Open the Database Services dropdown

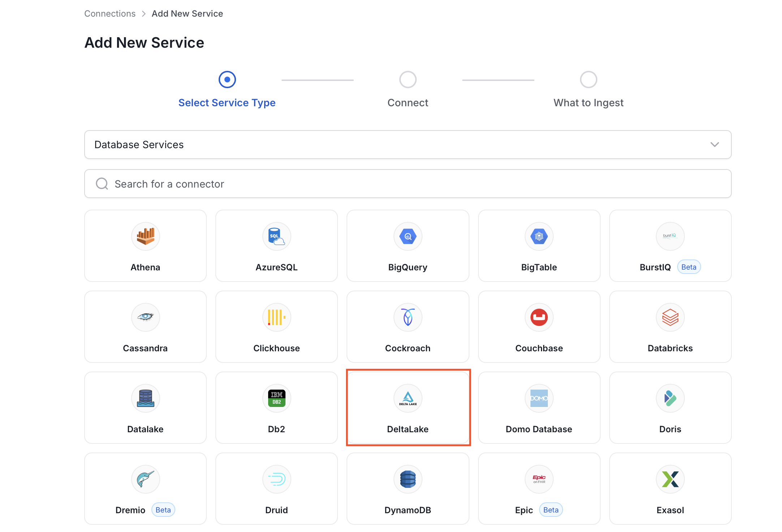(x=408, y=145)
